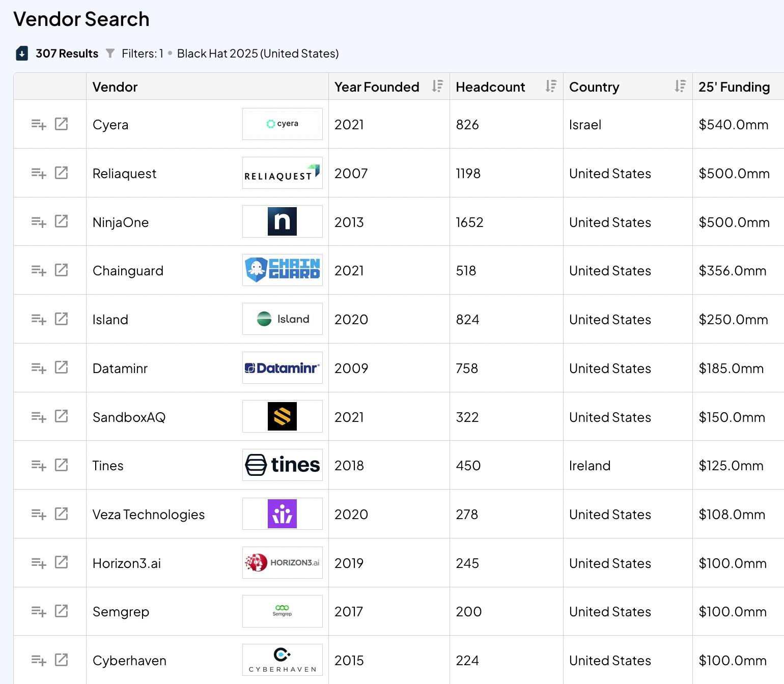
Task: Click add-to-list icon for NinjaOne
Action: coord(39,222)
